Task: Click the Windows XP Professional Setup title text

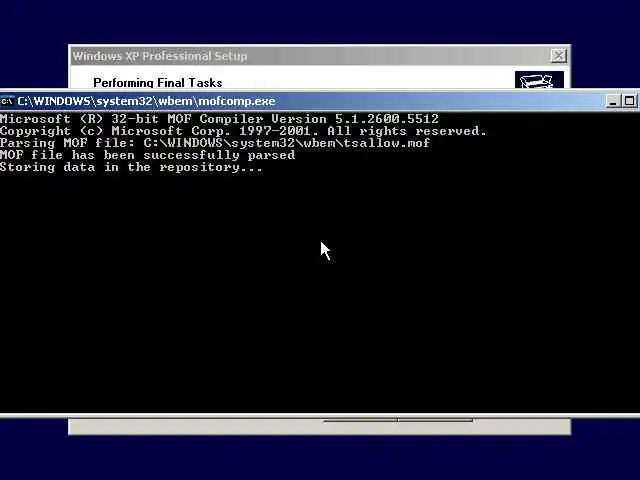Action: pos(160,56)
